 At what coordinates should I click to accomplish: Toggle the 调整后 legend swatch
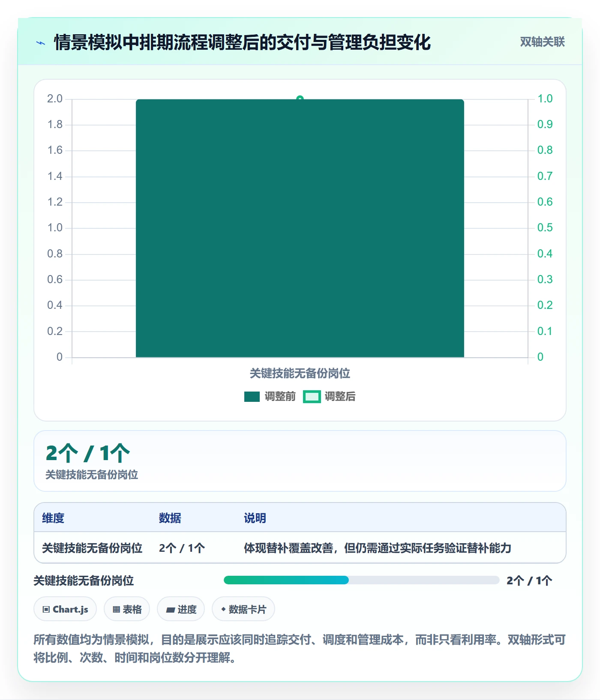pos(312,397)
